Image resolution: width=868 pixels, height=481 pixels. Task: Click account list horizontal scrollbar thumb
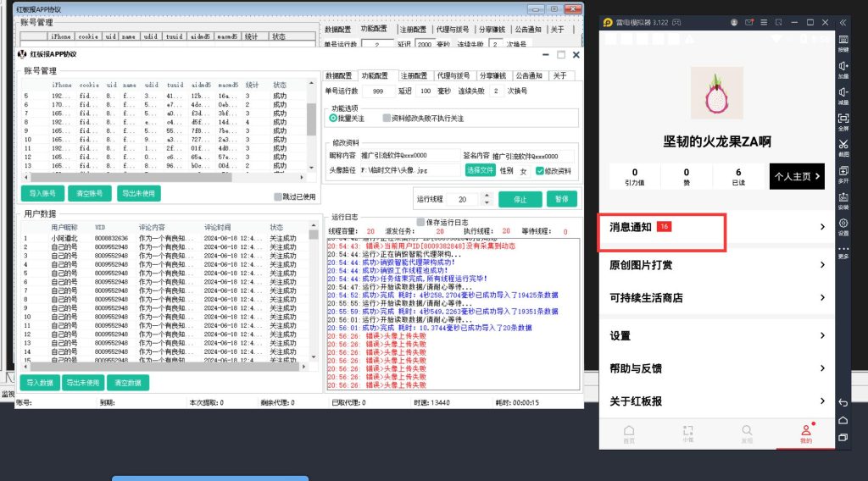pos(131,178)
